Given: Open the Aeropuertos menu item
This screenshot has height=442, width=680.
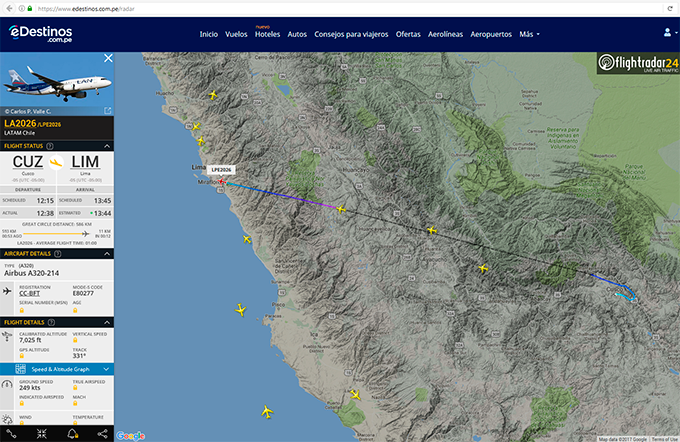Looking at the screenshot, I should coord(491,34).
